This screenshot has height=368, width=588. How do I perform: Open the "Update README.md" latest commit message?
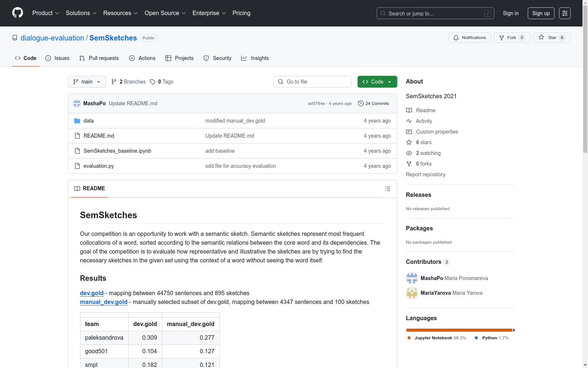(133, 103)
